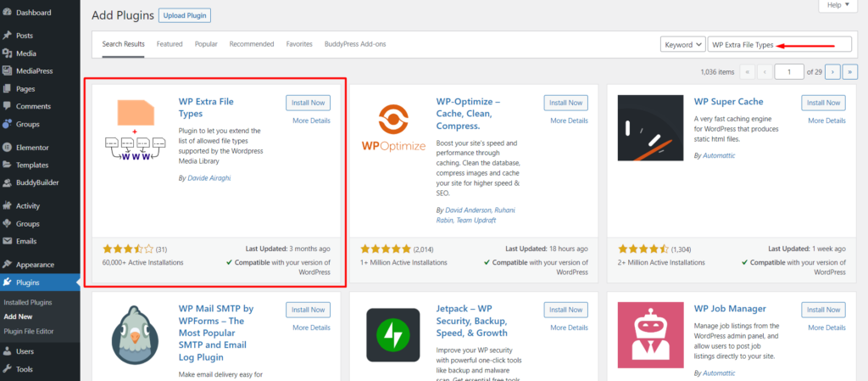Screen dimensions: 868x381
Task: Click the WP Extra File Types title link
Action: pyautogui.click(x=206, y=108)
